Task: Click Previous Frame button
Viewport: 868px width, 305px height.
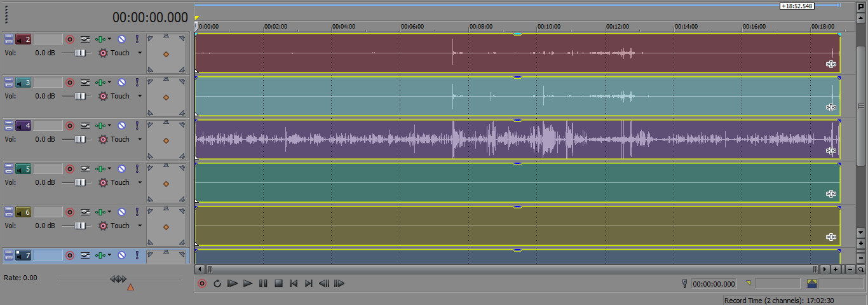Action: (324, 283)
